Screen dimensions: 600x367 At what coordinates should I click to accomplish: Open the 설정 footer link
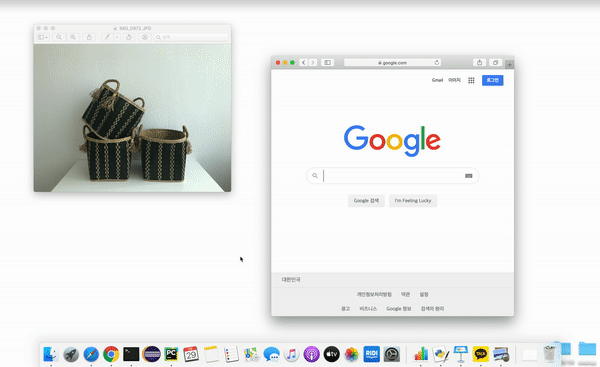click(424, 294)
